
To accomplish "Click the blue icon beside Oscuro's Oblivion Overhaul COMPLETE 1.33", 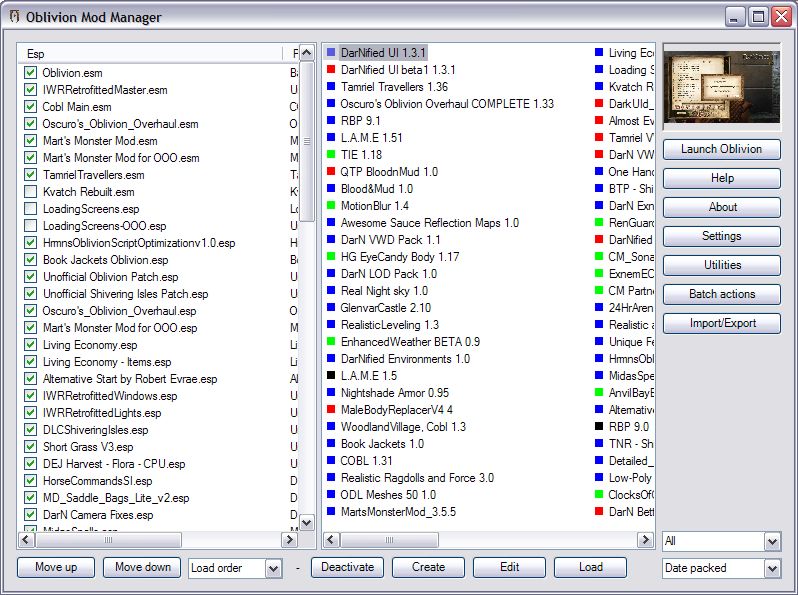I will tap(331, 103).
